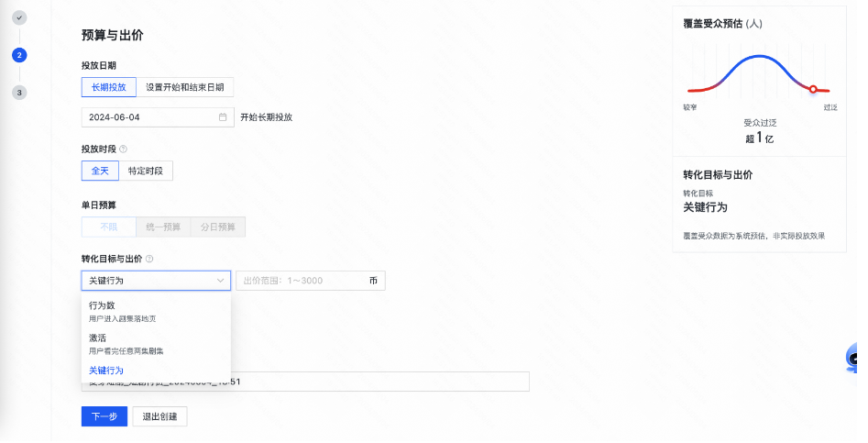Choose 特定时段 delivery period
This screenshot has width=868, height=443.
146,171
